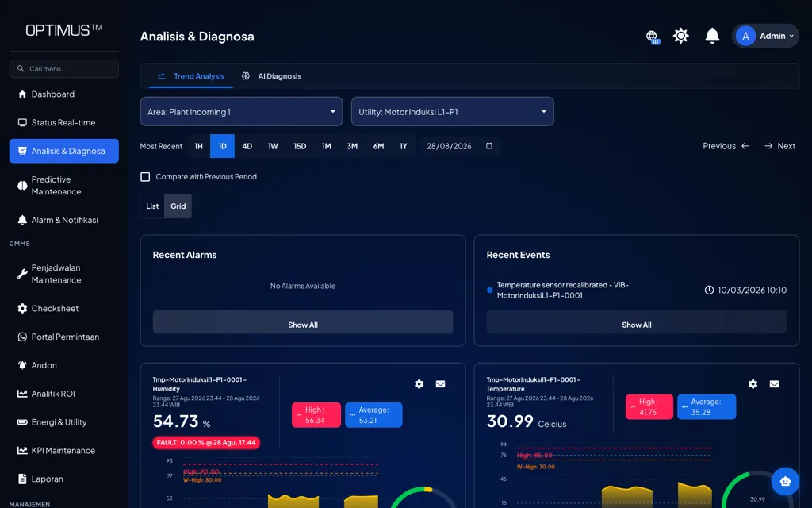Image resolution: width=812 pixels, height=508 pixels.
Task: Click Analitik ROI chart icon
Action: pyautogui.click(x=22, y=394)
